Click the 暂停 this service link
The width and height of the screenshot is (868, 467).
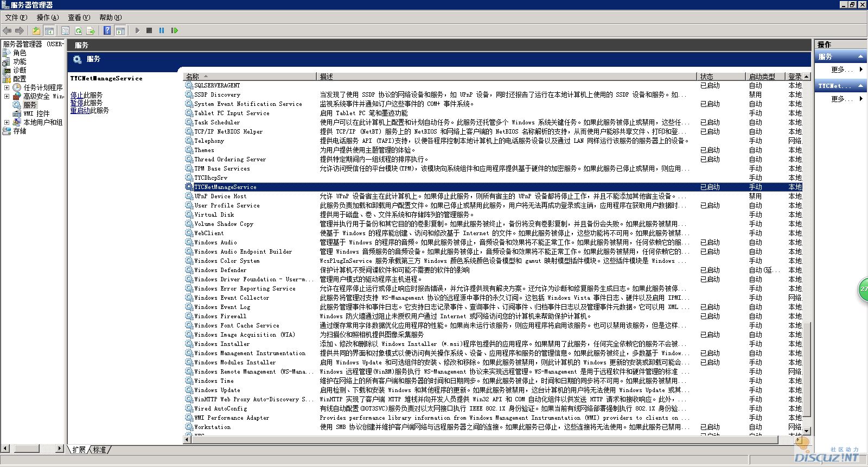point(76,103)
